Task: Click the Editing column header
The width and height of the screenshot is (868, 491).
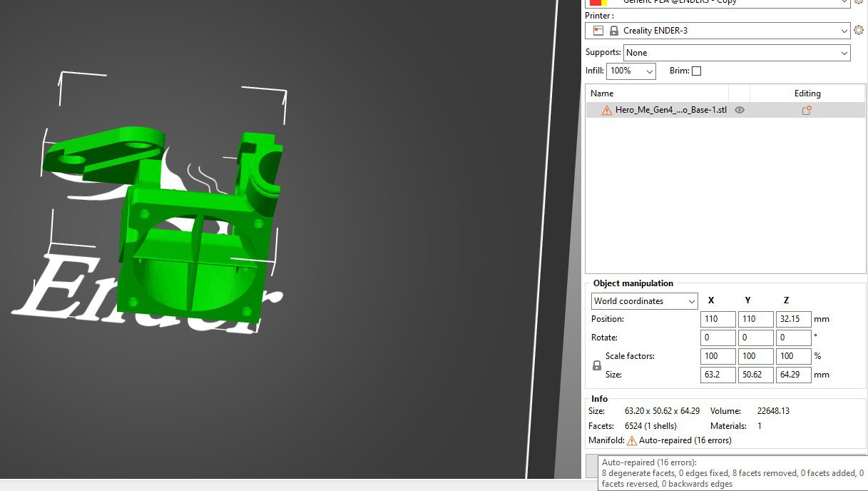Action: (x=807, y=93)
